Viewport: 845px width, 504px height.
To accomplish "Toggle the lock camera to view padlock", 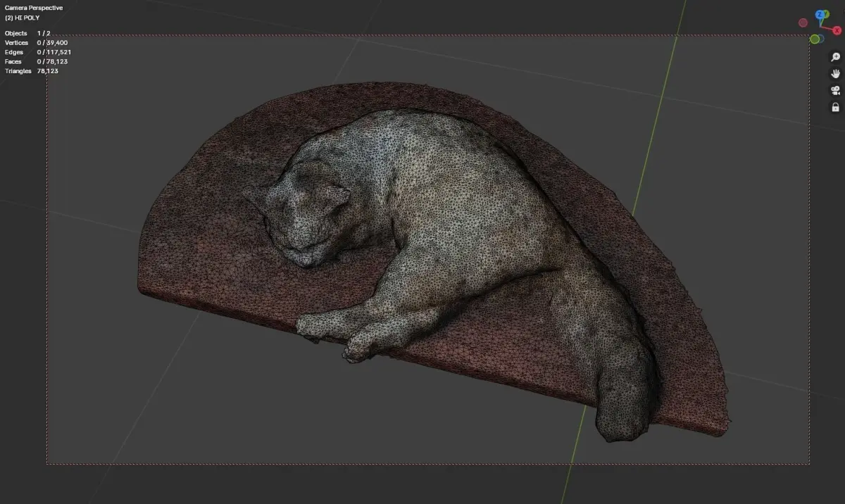I will click(835, 108).
